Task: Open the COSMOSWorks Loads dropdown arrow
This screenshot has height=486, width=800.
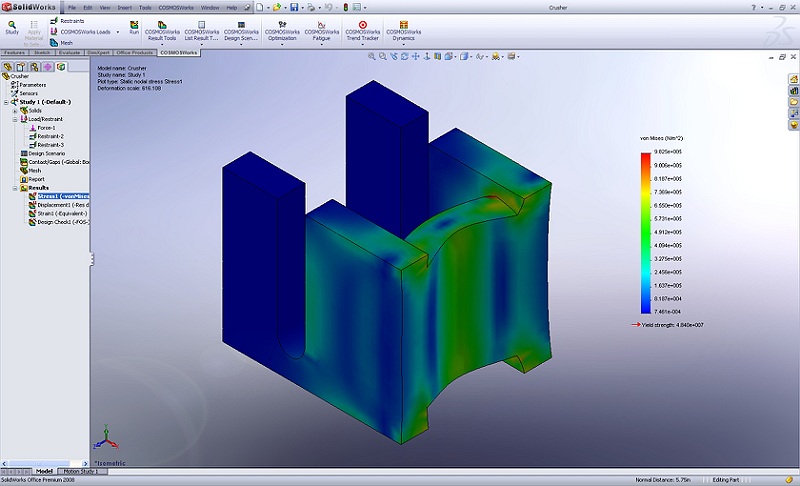Action: click(115, 32)
